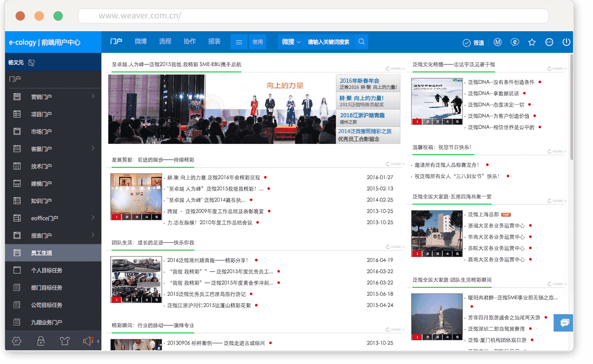Viewport: 593px width, 364px height.
Task: Expand the eoffice门户 submenu arrow
Action: (93, 218)
